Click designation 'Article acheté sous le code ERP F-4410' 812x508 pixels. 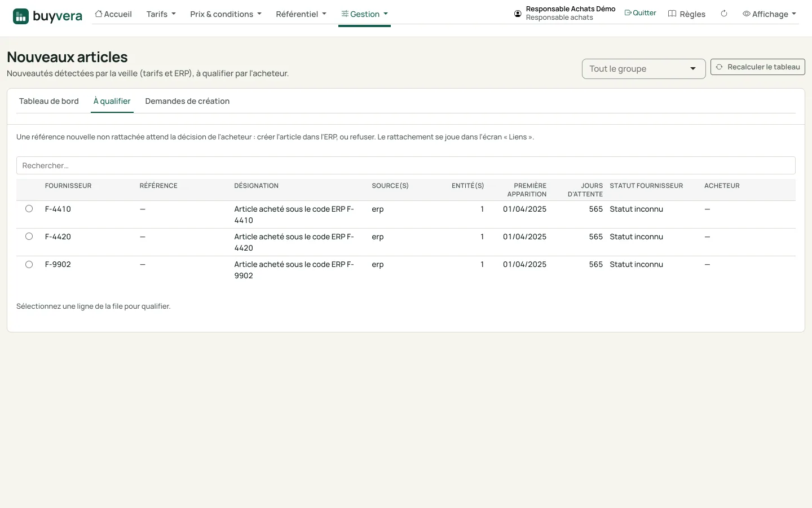(294, 214)
